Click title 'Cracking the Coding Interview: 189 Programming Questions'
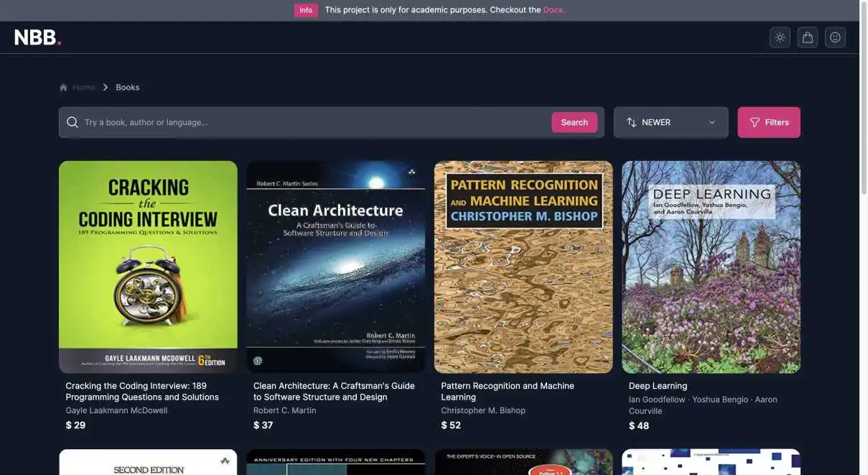 tap(142, 392)
